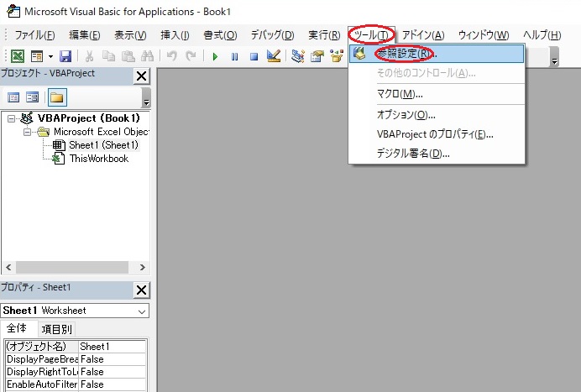The image size is (581, 392).
Task: Click project tree scroll right arrow
Action: tap(142, 267)
